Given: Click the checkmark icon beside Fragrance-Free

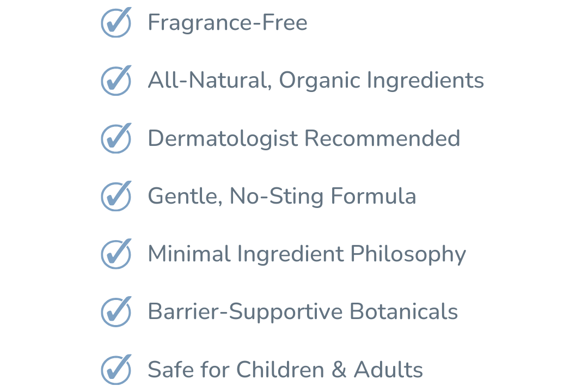Looking at the screenshot, I should 116,23.
